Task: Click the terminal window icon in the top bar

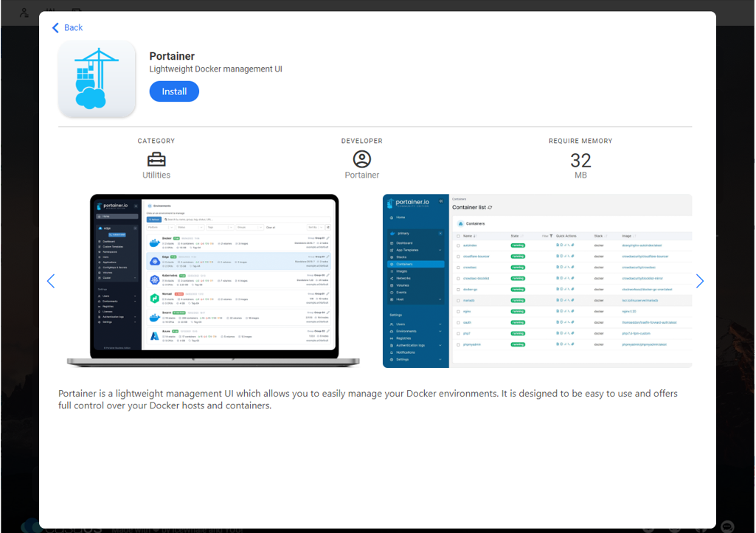Action: [x=76, y=12]
